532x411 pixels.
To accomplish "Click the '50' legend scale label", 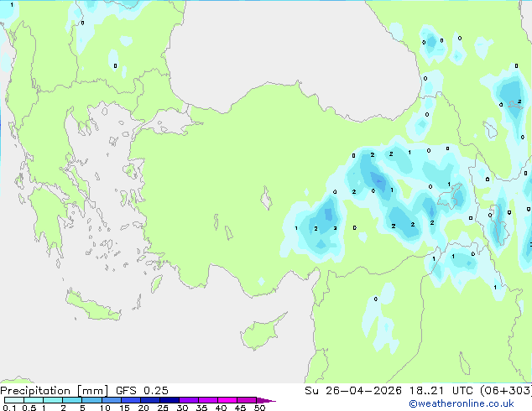I will 259,408.
